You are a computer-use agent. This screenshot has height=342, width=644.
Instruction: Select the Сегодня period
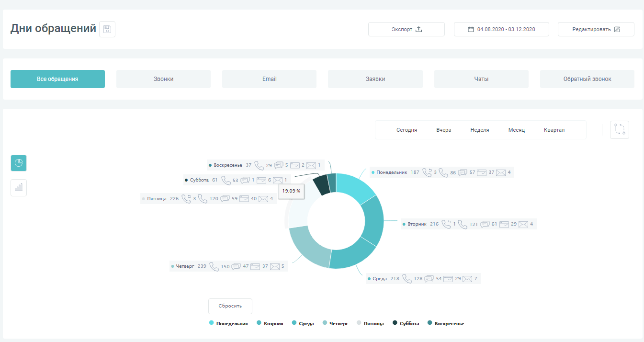pos(407,130)
